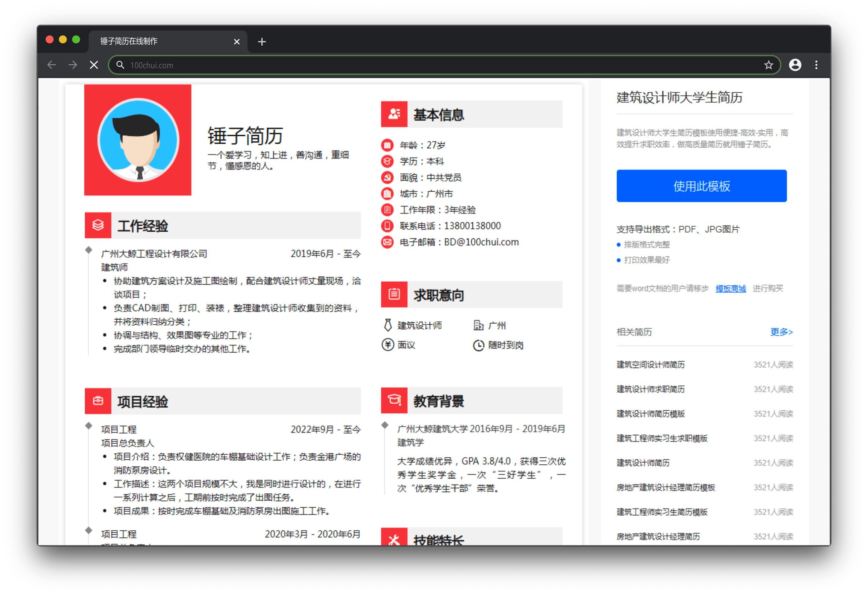This screenshot has width=868, height=595.
Task: Open 建筑设计师求职简历 link
Action: (650, 389)
